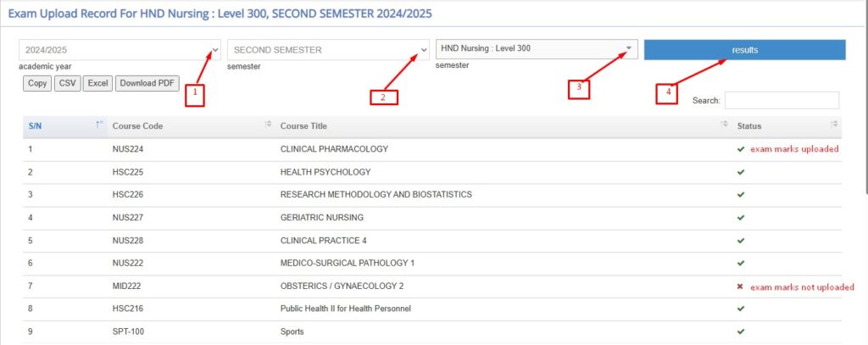Select the CLINICAL PHARMACOLOGY course row
The height and width of the screenshot is (345, 868).
(334, 149)
